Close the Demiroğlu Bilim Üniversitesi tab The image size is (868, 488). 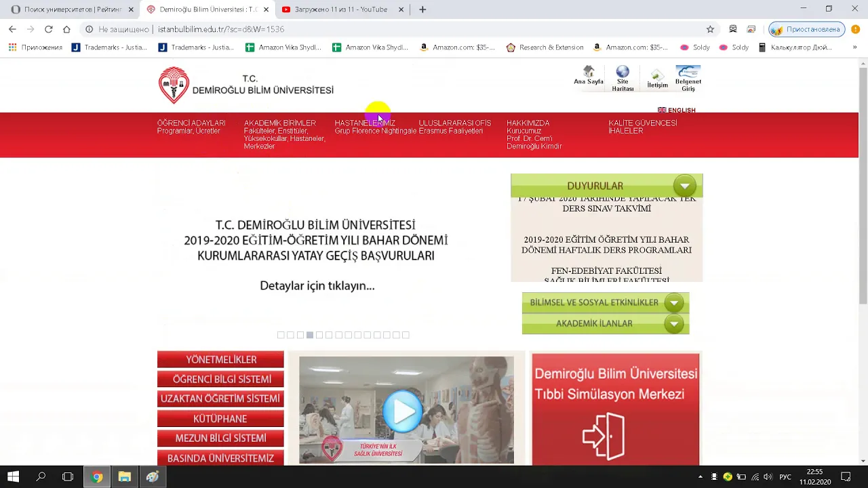coord(266,9)
